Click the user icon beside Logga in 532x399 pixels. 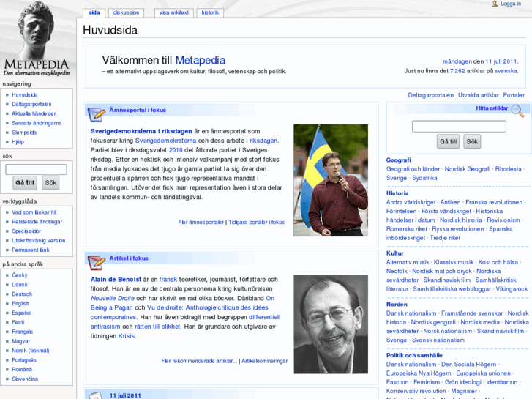[x=495, y=4]
